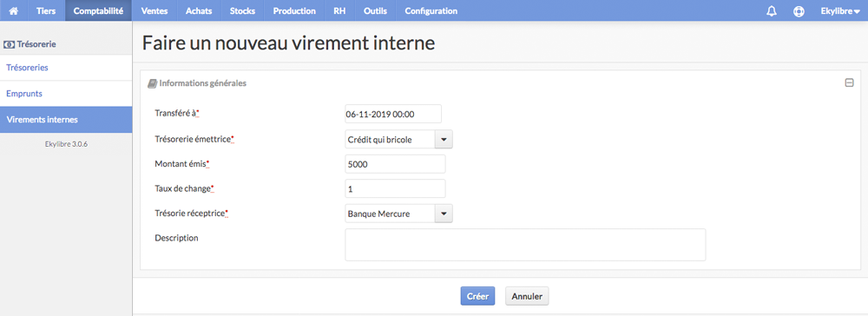Screen dimensions: 868x316
Task: Collapse the Informations générales panel
Action: pyautogui.click(x=849, y=83)
